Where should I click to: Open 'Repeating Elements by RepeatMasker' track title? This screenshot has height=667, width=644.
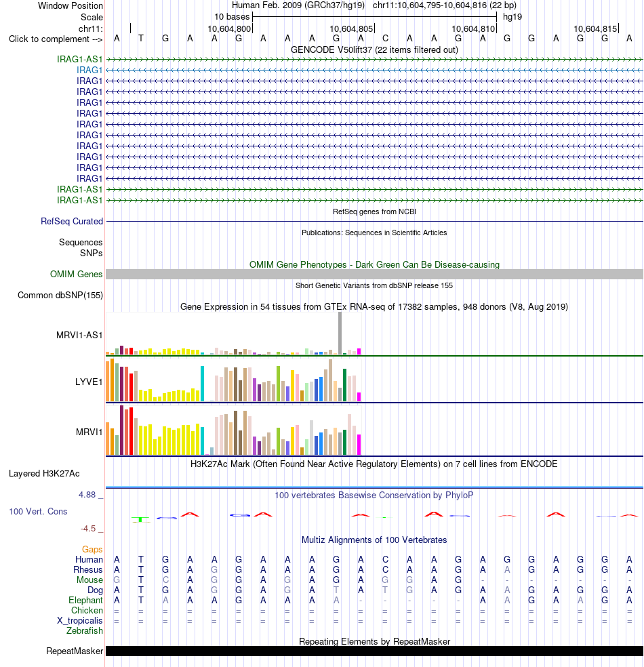click(x=374, y=641)
